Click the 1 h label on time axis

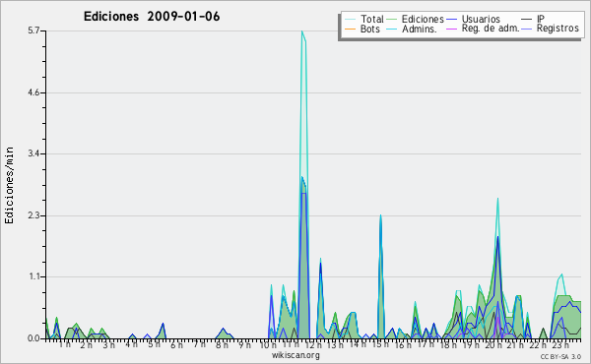[65, 344]
